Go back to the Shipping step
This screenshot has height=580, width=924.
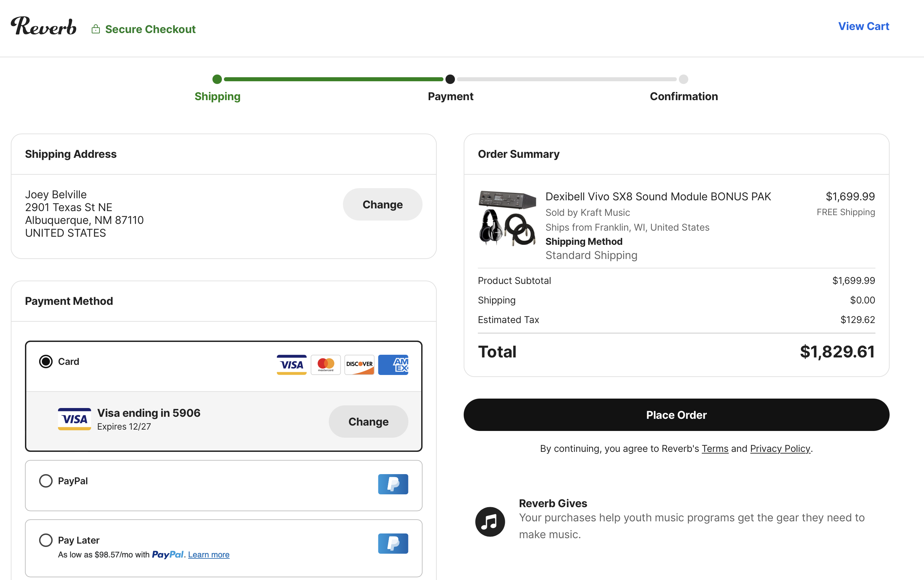coord(217,96)
